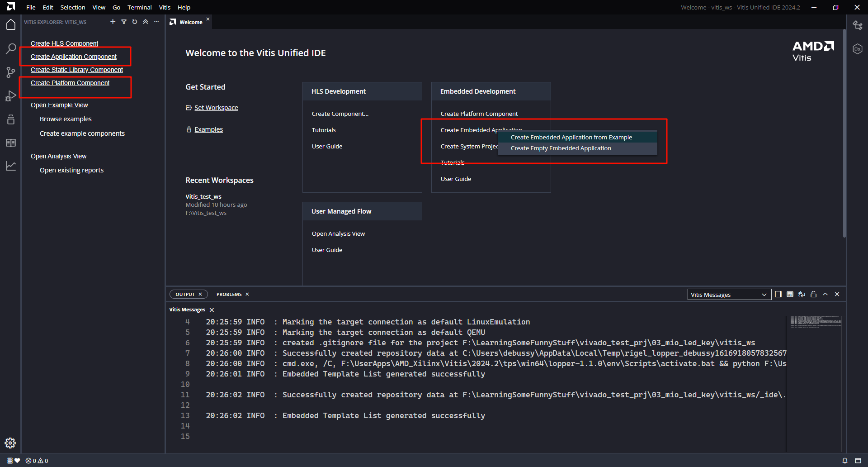Open the book documentation icon in activity bar
Image resolution: width=868 pixels, height=467 pixels.
click(x=11, y=143)
